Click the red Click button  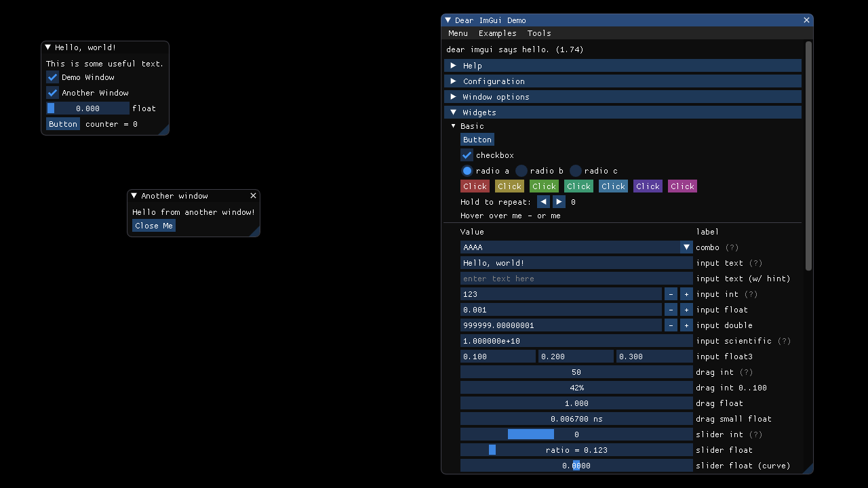475,186
